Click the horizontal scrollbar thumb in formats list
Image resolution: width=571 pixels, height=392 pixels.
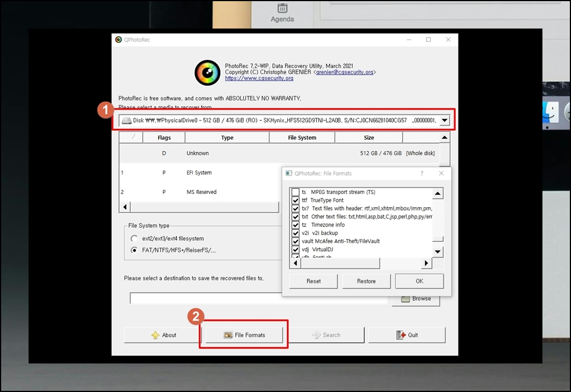point(340,263)
